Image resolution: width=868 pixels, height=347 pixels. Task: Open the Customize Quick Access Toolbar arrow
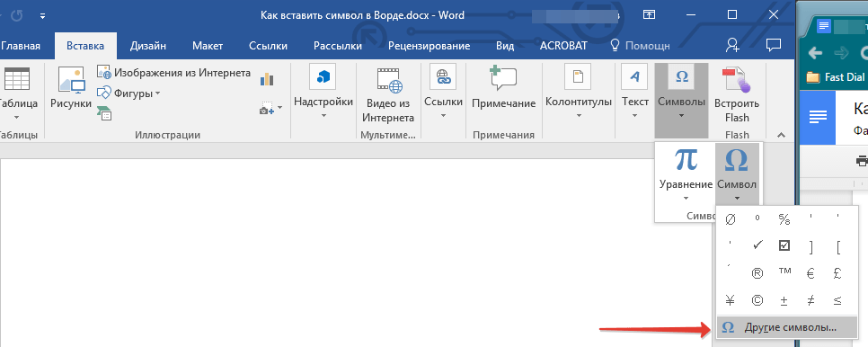(x=43, y=16)
